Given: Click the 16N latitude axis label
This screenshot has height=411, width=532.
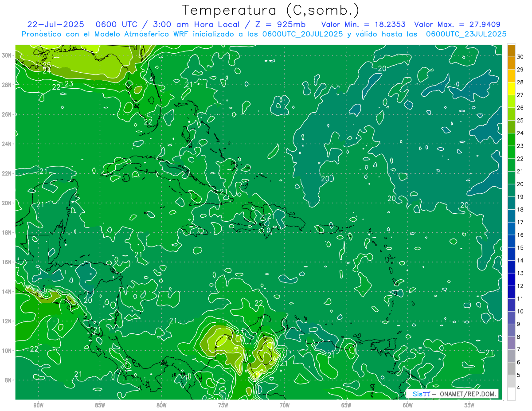Looking at the screenshot, I should tap(7, 262).
